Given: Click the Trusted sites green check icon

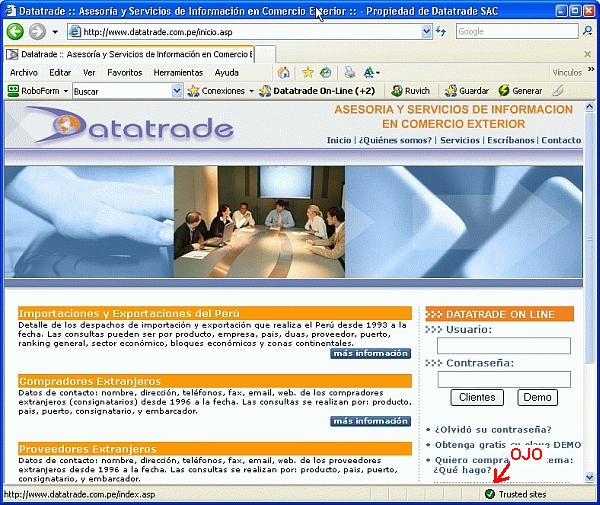Looking at the screenshot, I should coord(489,494).
